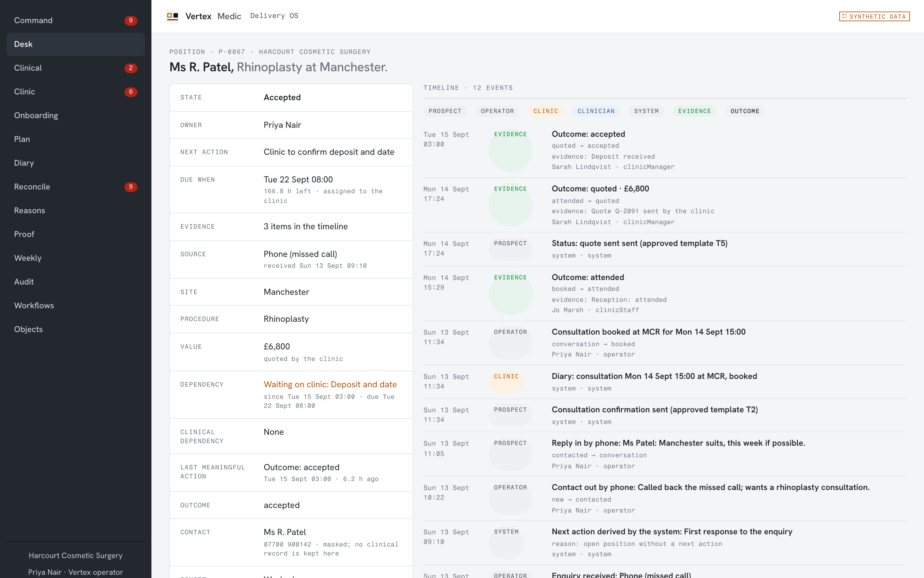The width and height of the screenshot is (924, 578).
Task: Click the Clinical Dependency value 'None'
Action: (x=274, y=432)
